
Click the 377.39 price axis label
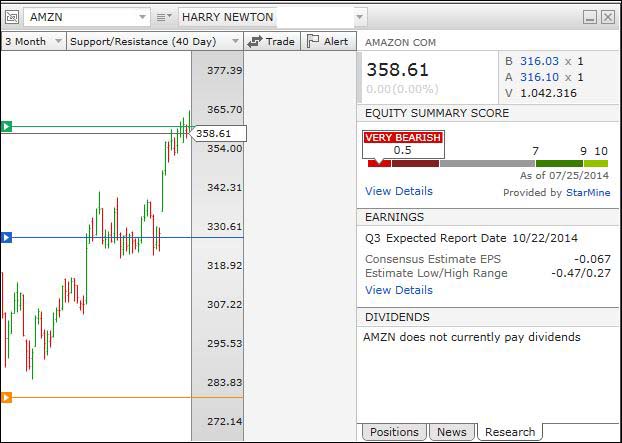225,71
